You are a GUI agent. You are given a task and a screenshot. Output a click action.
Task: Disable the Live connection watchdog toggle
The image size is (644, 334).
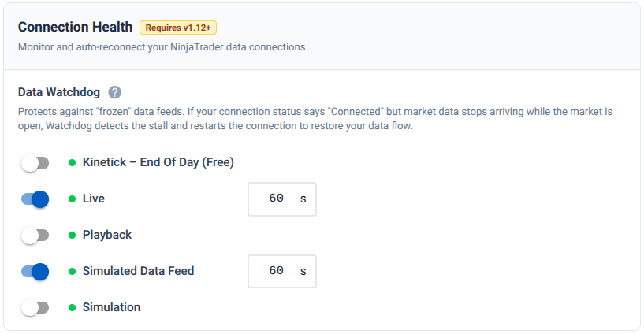click(35, 199)
